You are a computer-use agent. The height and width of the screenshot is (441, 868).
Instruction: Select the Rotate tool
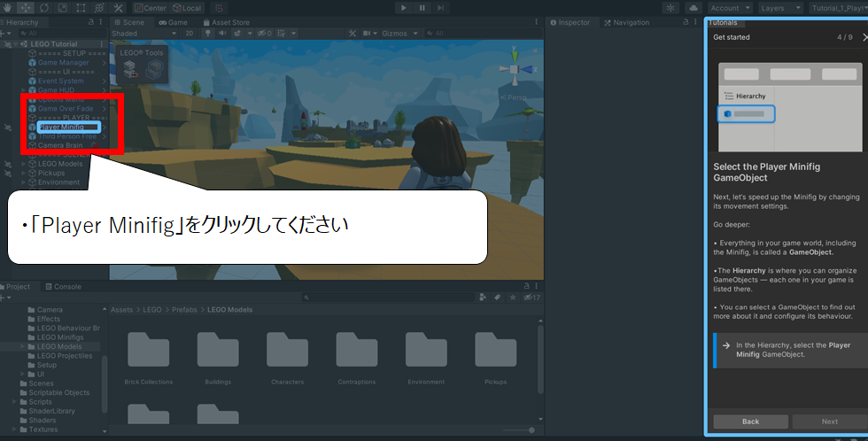(x=43, y=8)
